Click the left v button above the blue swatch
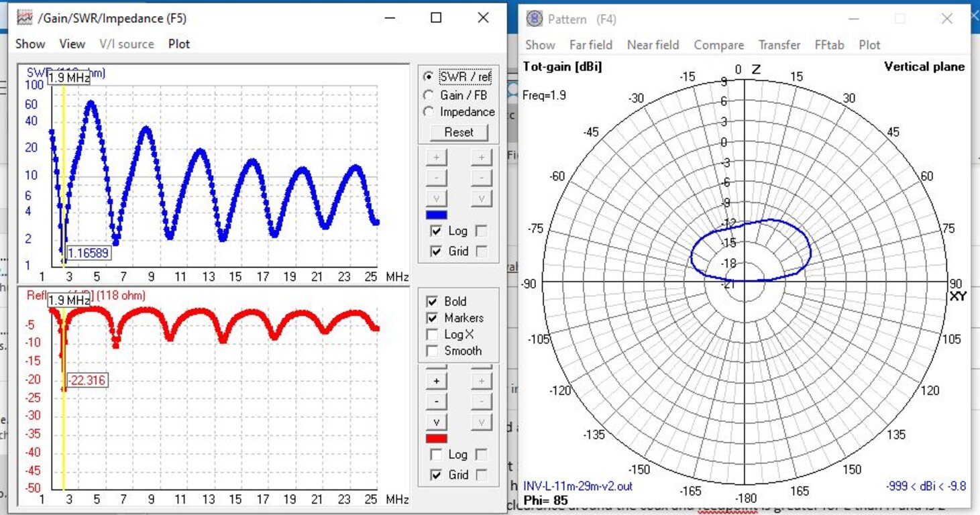 pyautogui.click(x=436, y=198)
